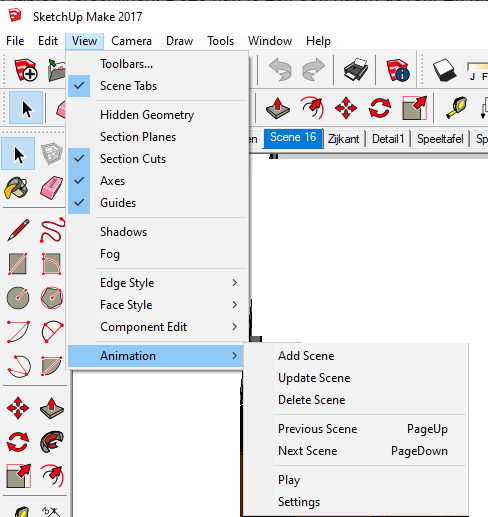Image resolution: width=488 pixels, height=517 pixels.
Task: Select the Move tool in top toolbar
Action: point(346,108)
